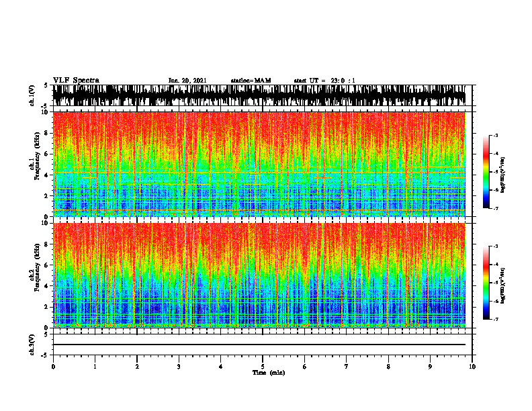The height and width of the screenshot is (411, 532).
Task: Click the black ch.1 voltage waveform strip
Action: pos(259,95)
